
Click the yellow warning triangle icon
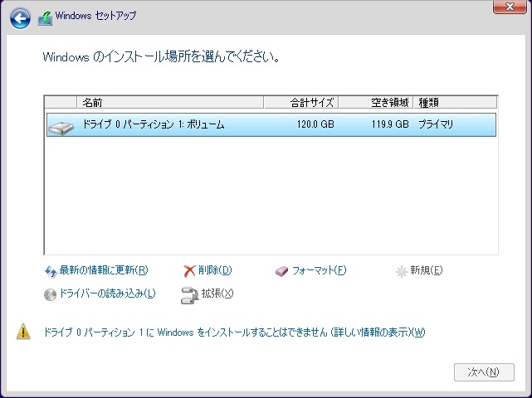click(23, 332)
